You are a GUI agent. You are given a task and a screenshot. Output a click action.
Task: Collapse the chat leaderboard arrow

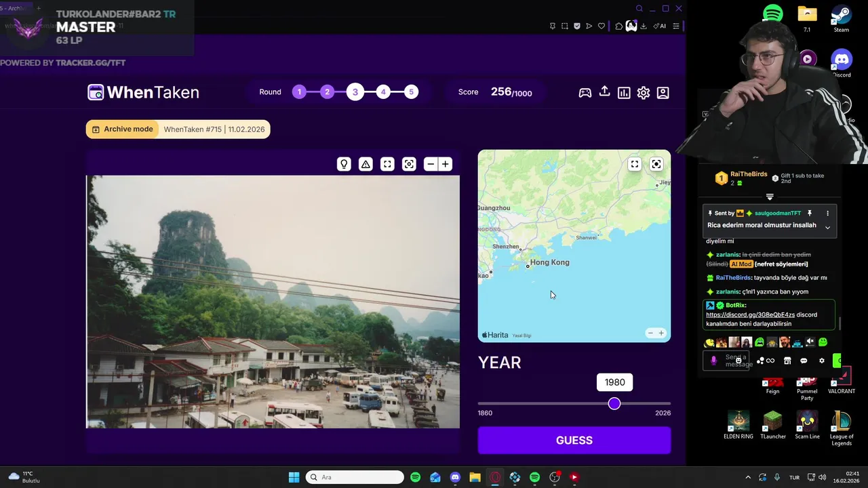[x=770, y=197]
